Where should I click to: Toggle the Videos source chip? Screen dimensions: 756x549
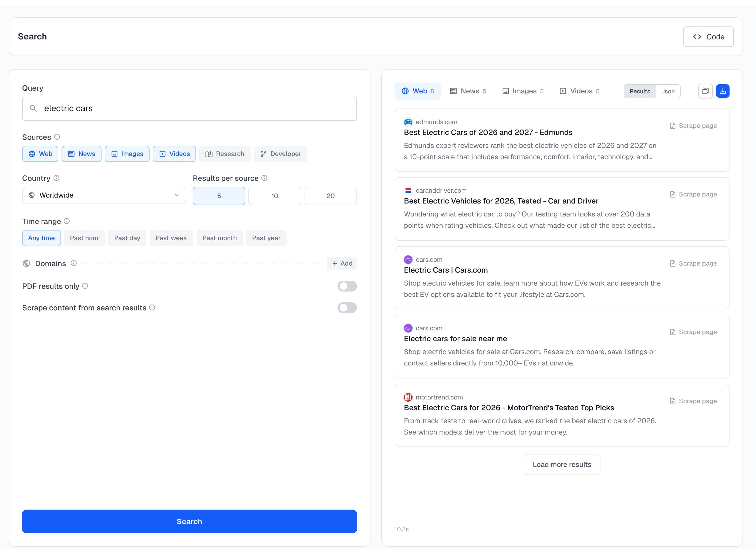174,154
